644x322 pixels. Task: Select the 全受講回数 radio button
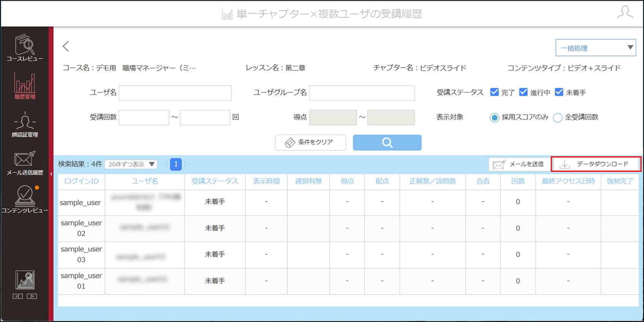click(557, 118)
